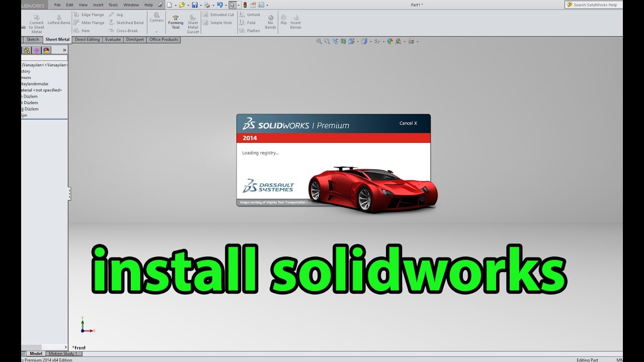Click the Convert to Sheet Metal tool
The height and width of the screenshot is (362, 644).
[36, 24]
